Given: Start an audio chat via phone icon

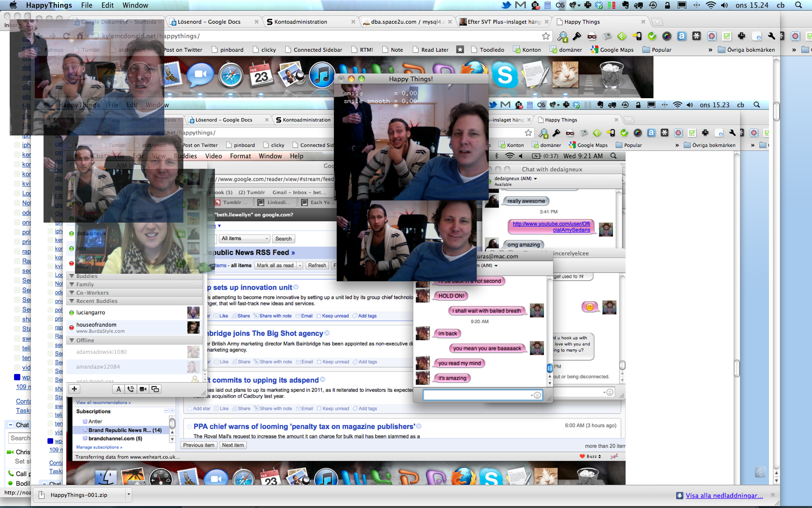Looking at the screenshot, I should pyautogui.click(x=130, y=389).
